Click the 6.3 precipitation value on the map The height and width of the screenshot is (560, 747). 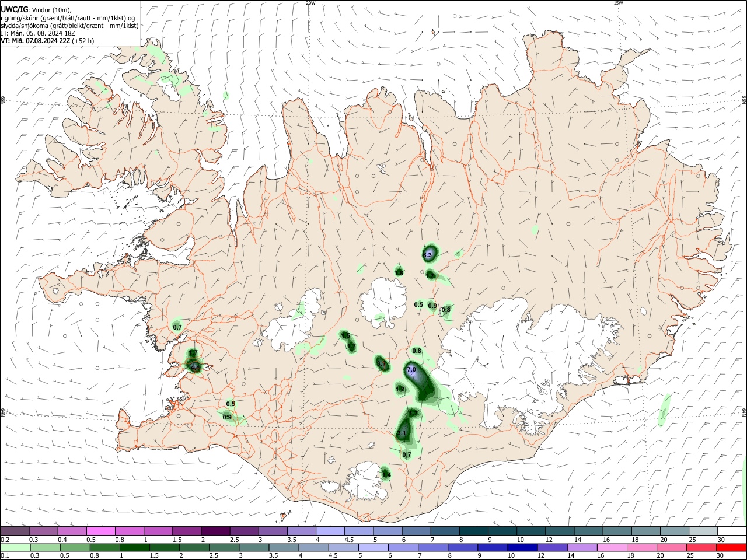(x=427, y=255)
